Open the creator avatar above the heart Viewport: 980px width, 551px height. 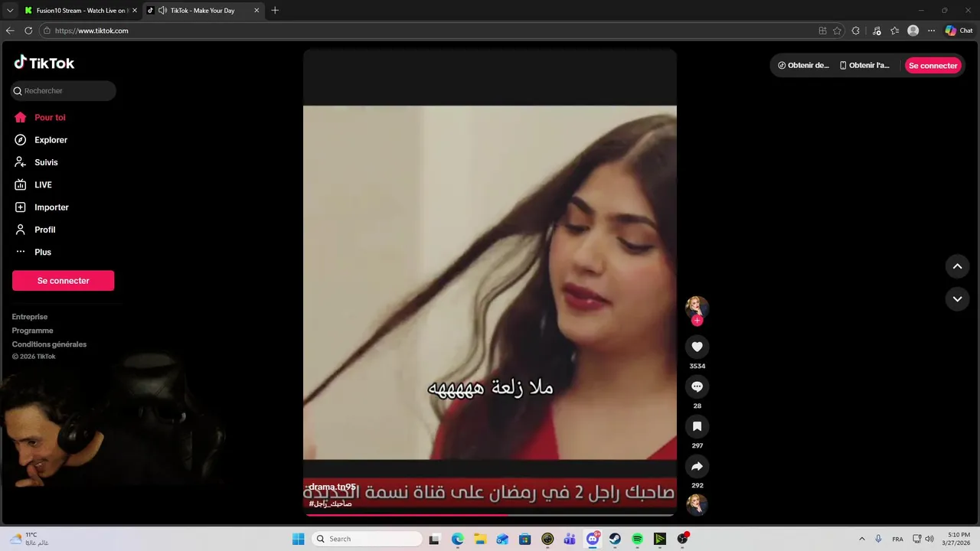coord(697,306)
